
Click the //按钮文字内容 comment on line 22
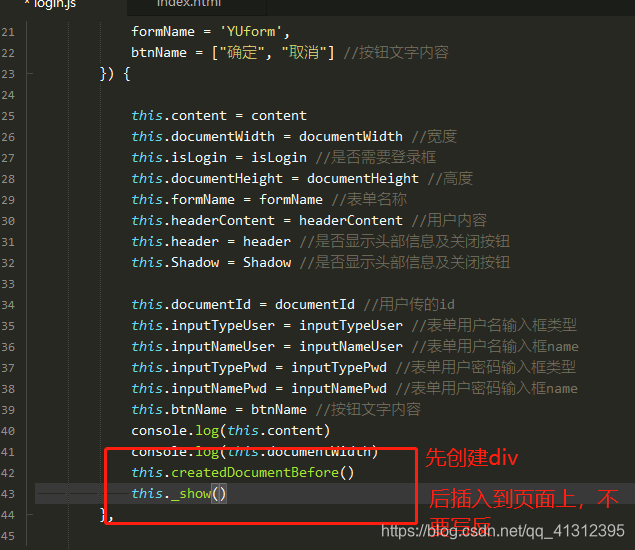[396, 52]
